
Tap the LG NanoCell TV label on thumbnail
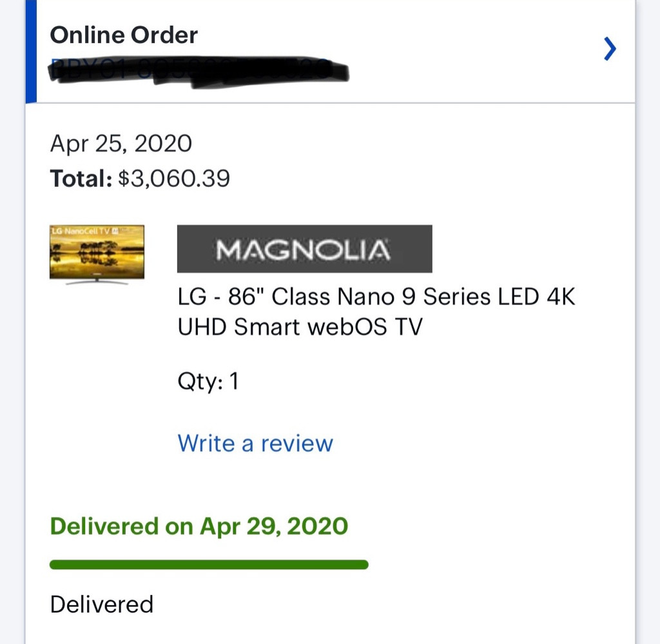(x=81, y=230)
